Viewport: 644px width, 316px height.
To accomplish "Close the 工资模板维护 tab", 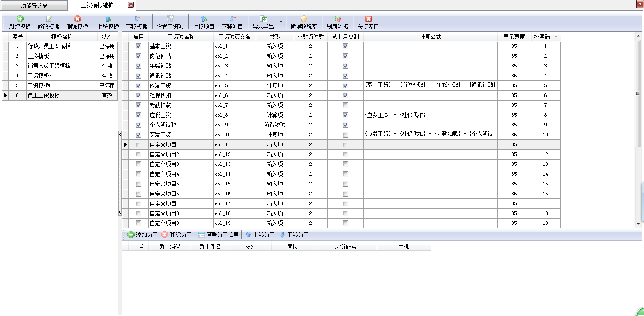I will 131,5.
